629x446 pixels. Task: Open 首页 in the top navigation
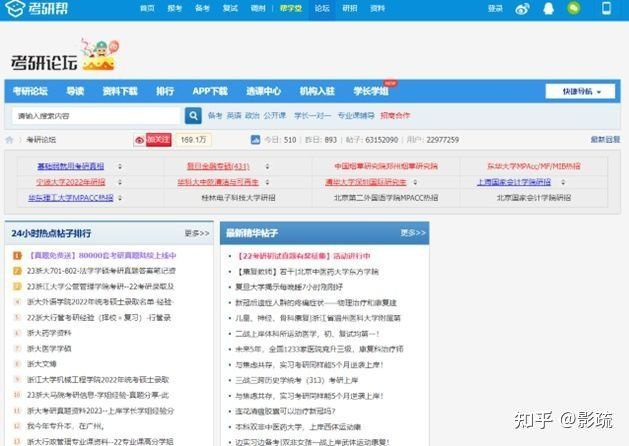pyautogui.click(x=147, y=8)
